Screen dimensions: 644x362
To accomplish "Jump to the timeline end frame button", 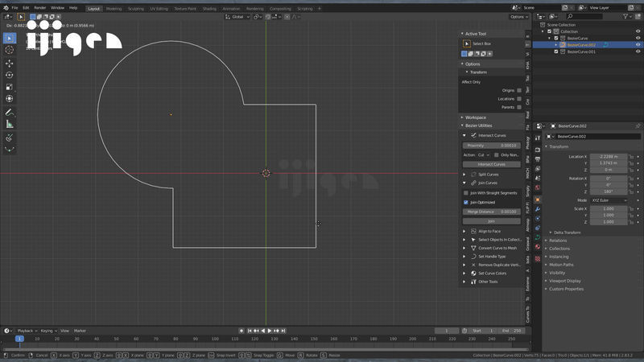I will pos(283,331).
